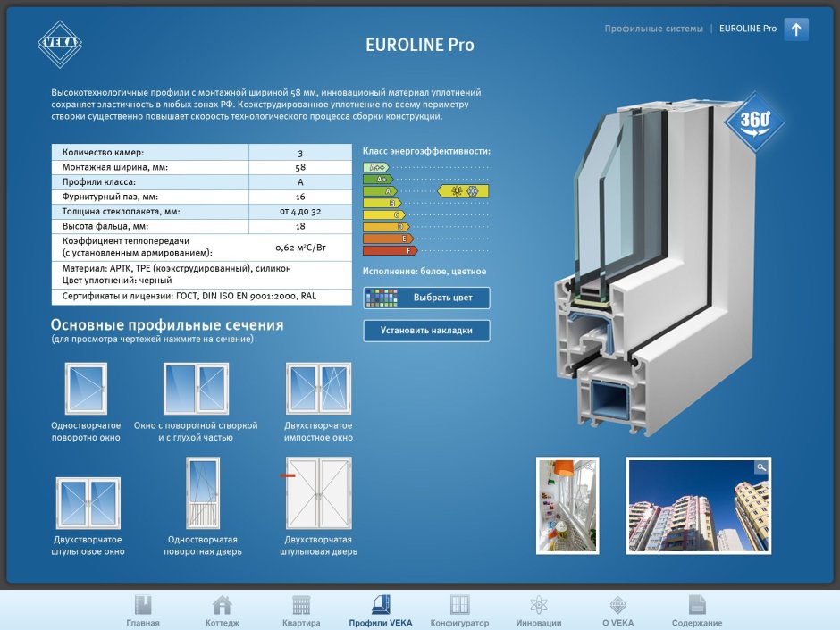
Task: Open the balcony interior photo thumbnail
Action: [567, 505]
